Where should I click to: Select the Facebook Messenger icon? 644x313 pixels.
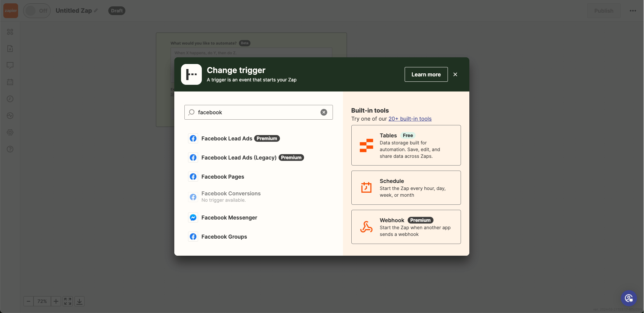pyautogui.click(x=193, y=217)
